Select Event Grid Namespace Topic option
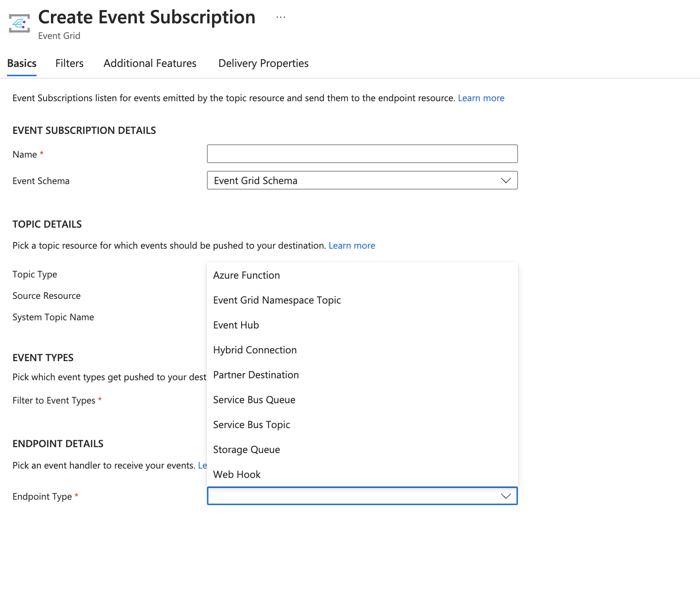Viewport: 700px width, 590px height. pos(277,300)
